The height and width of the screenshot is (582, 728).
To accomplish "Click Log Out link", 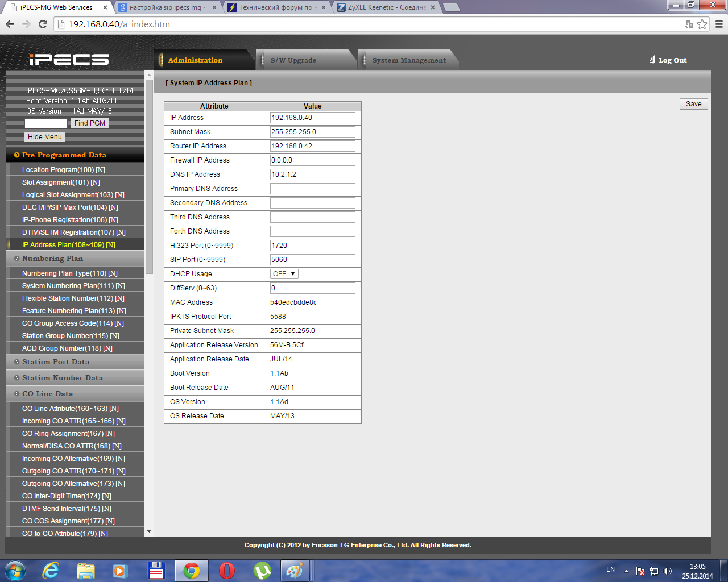I will coord(672,60).
